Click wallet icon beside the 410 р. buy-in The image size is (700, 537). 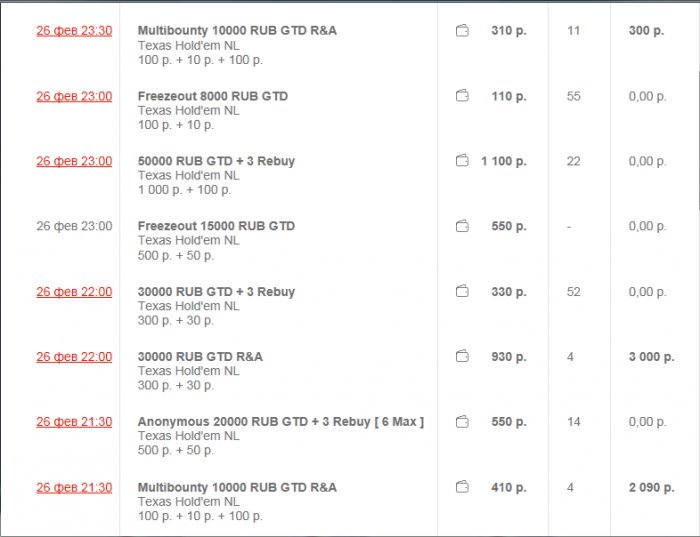(x=462, y=488)
